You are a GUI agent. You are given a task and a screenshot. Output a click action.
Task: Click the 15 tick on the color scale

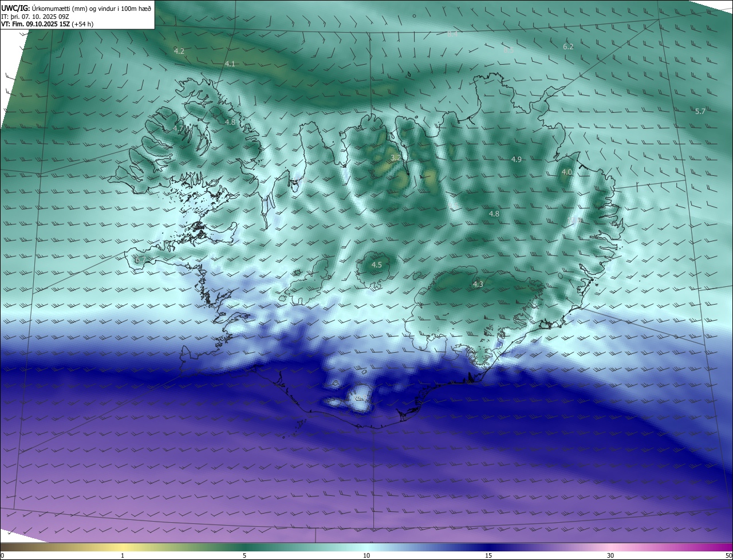point(488,555)
